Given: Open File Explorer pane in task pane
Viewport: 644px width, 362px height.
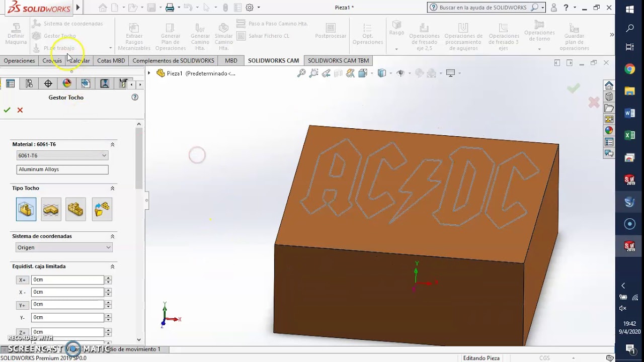Looking at the screenshot, I should 609,108.
